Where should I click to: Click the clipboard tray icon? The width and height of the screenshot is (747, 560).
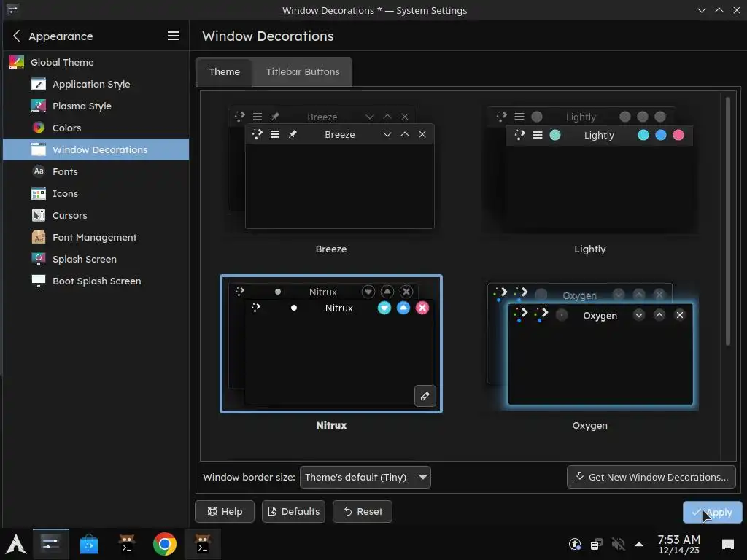597,544
